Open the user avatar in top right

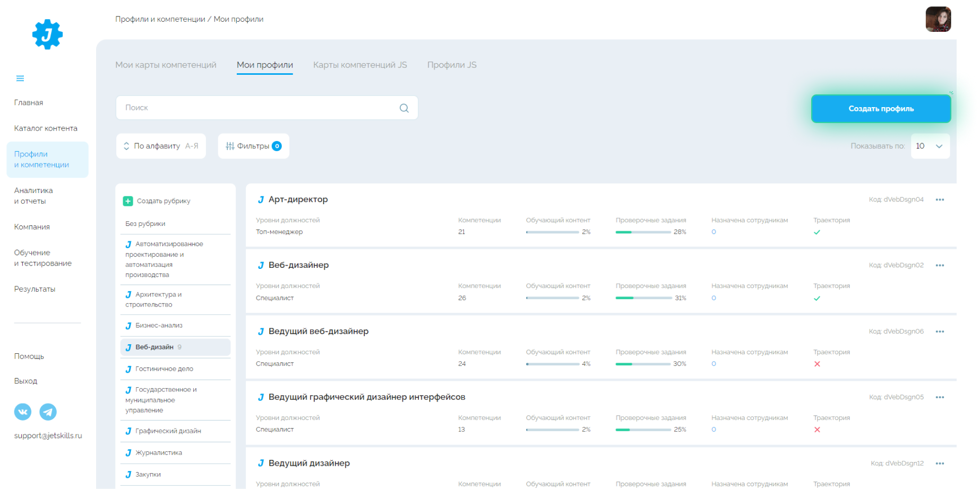[938, 19]
